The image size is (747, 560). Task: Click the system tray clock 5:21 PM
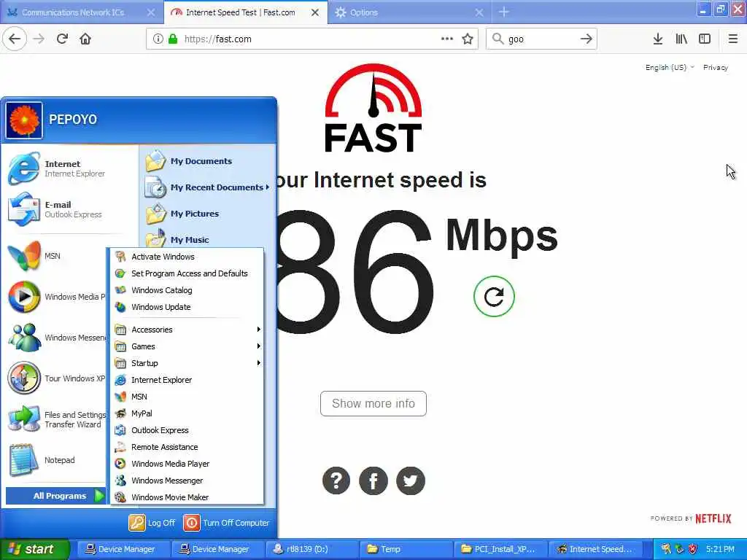pyautogui.click(x=720, y=549)
